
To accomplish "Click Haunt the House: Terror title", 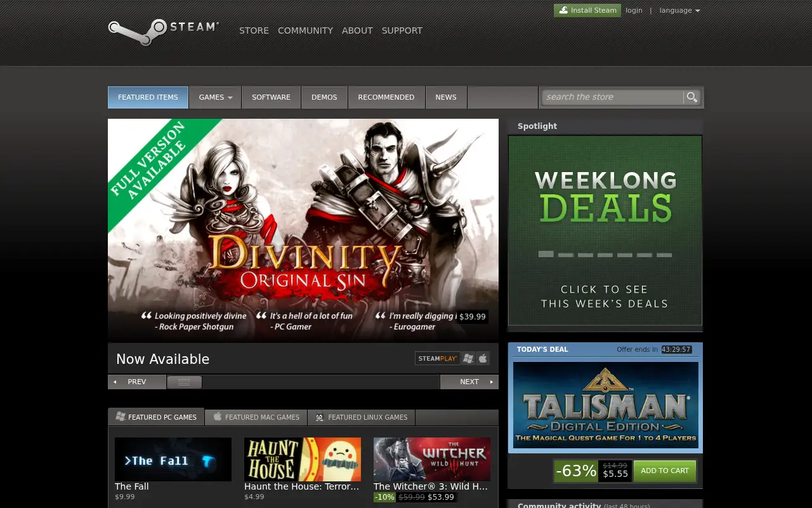I will click(302, 486).
